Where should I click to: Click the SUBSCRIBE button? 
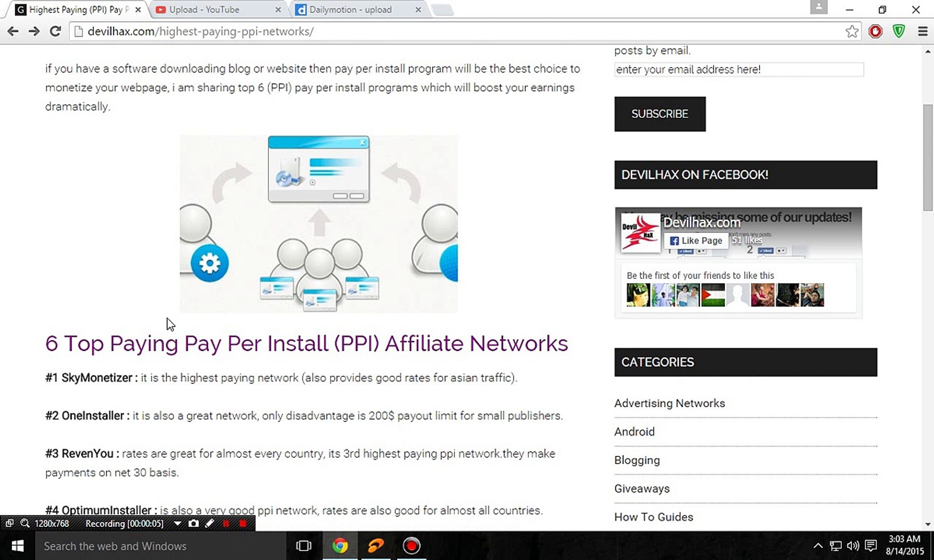tap(660, 114)
